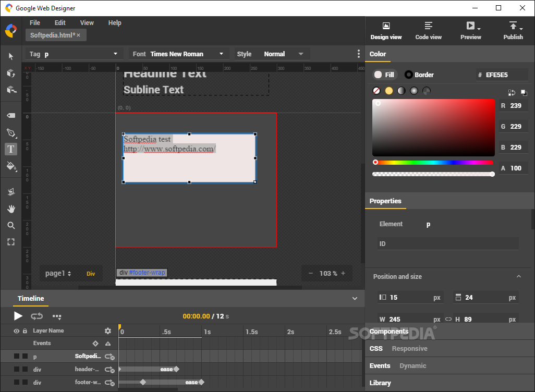535x392 pixels.
Task: Choose the solid yellow color swatch
Action: pyautogui.click(x=389, y=91)
